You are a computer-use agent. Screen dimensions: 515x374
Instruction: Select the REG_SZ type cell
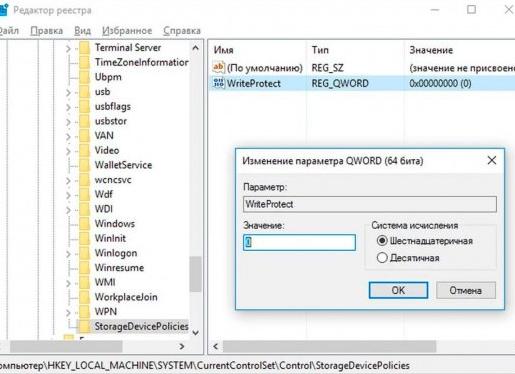coord(327,68)
